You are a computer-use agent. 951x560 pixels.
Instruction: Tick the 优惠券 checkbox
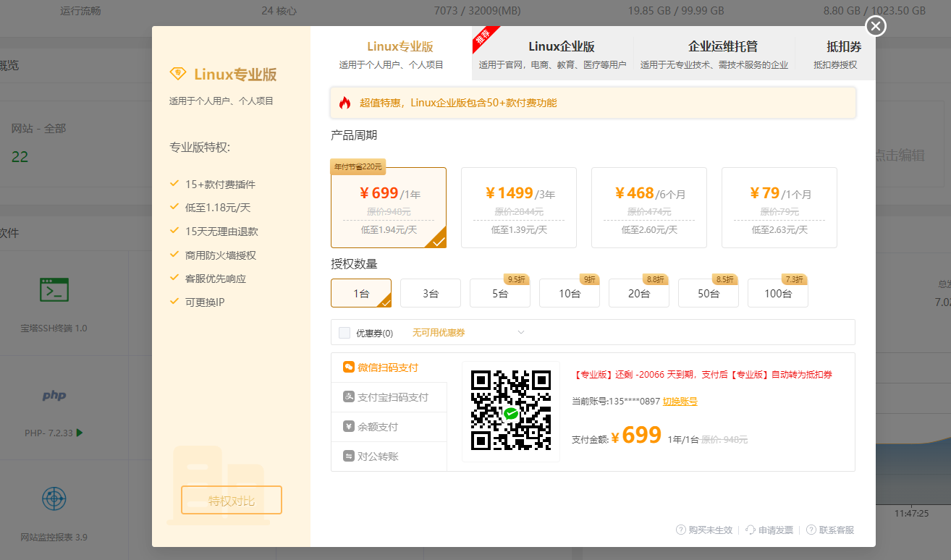coord(345,333)
